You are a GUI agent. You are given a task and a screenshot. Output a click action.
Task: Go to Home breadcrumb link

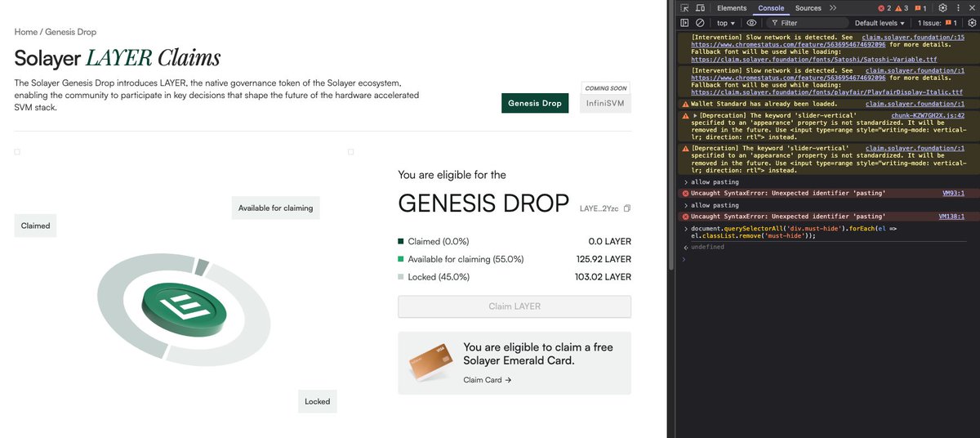(x=26, y=32)
